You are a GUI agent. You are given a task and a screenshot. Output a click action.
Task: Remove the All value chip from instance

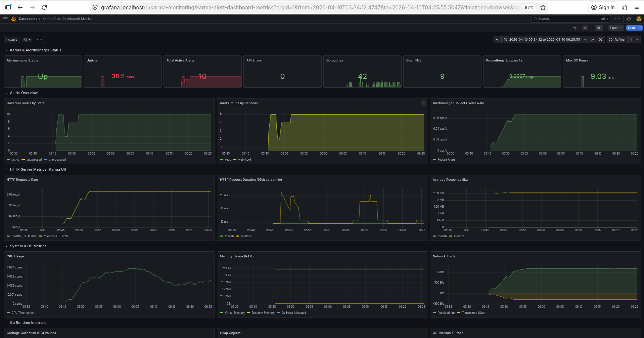(x=30, y=40)
